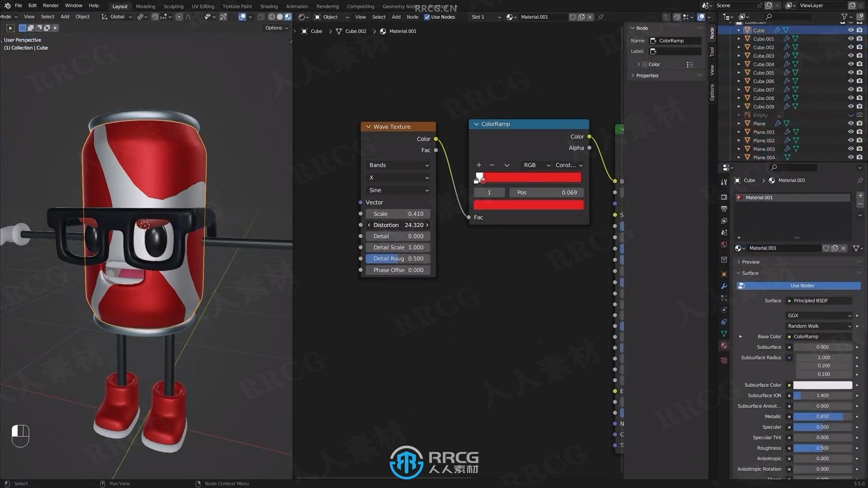This screenshot has height=488, width=868.
Task: Open the Physics properties tab icon
Action: click(724, 310)
